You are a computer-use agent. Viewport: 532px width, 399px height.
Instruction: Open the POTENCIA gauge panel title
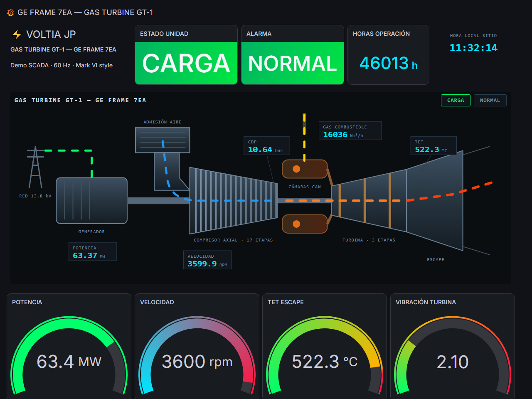(x=27, y=302)
